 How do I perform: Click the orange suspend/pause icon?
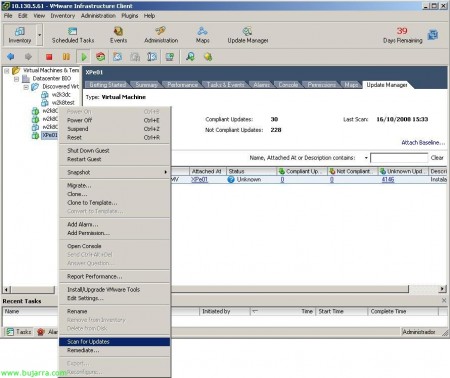[x=66, y=57]
